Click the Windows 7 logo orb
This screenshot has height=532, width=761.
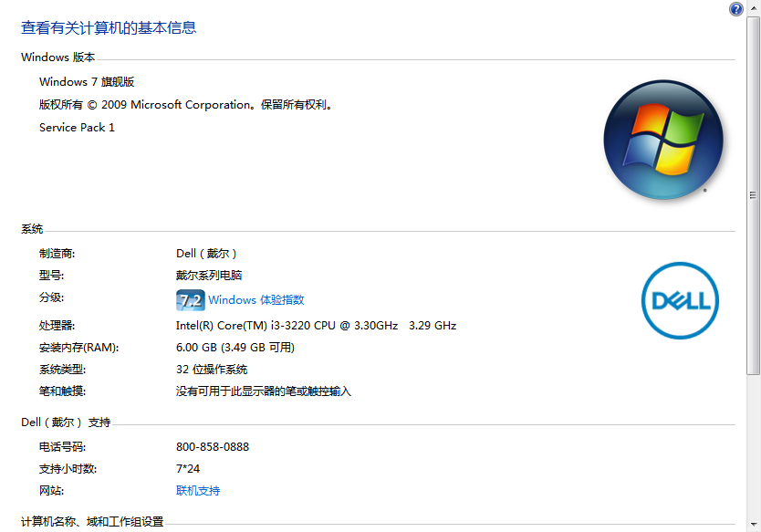coord(663,140)
